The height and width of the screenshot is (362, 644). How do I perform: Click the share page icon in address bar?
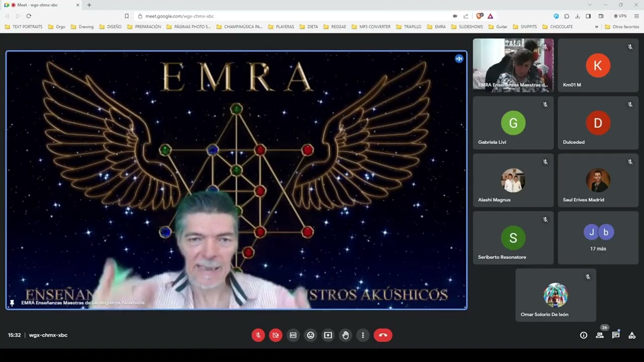(466, 16)
